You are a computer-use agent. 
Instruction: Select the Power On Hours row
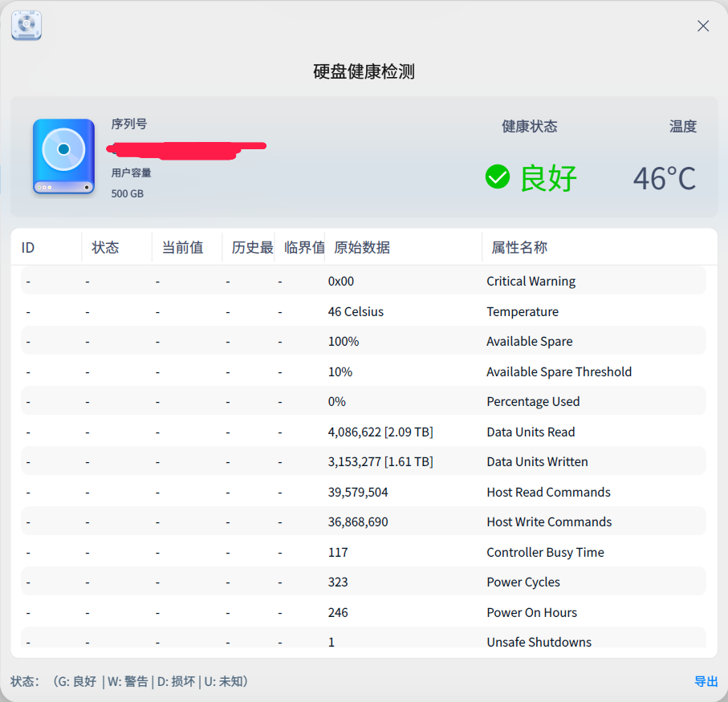click(531, 612)
